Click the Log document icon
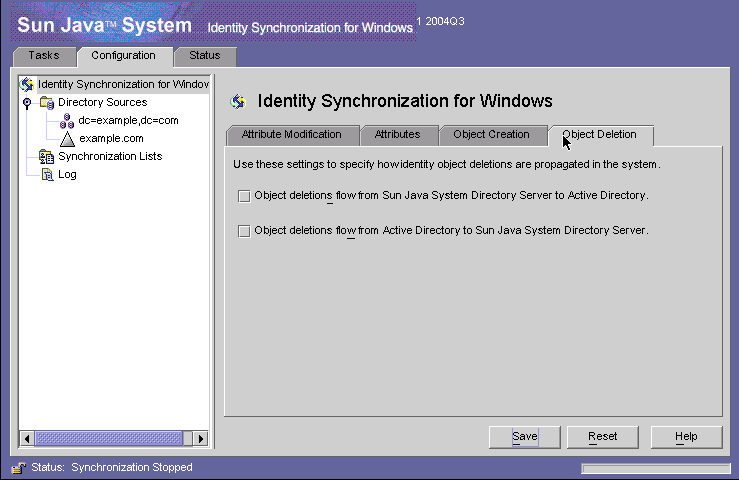The image size is (739, 480). click(48, 174)
